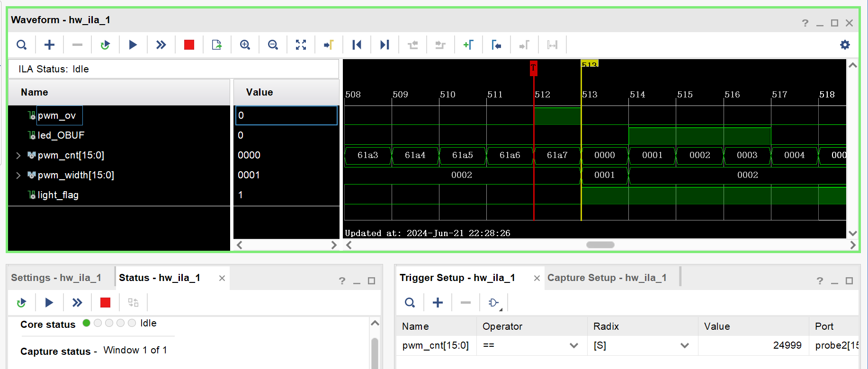
Task: Zoom fit the waveform
Action: point(301,45)
